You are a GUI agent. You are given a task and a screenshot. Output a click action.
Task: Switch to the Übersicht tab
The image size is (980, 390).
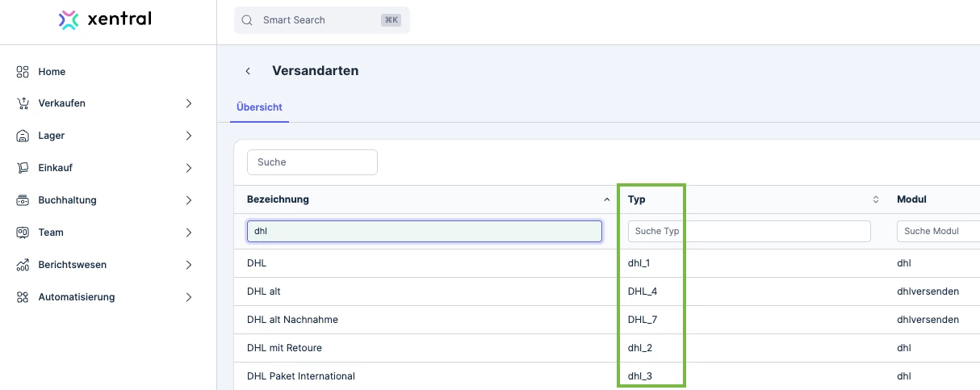(259, 107)
